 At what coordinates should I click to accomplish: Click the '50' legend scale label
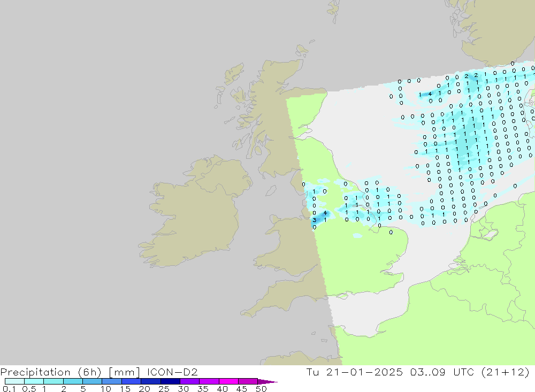pos(261,389)
